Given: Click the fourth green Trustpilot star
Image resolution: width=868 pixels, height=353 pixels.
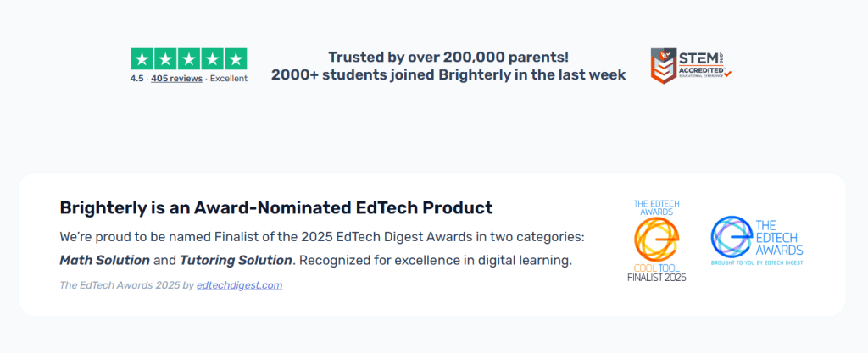Looking at the screenshot, I should coord(213,59).
